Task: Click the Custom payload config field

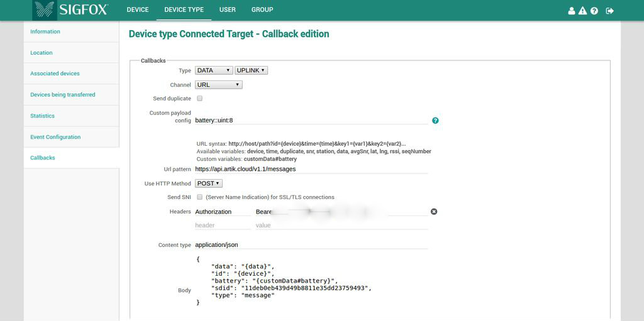Action: click(x=311, y=121)
